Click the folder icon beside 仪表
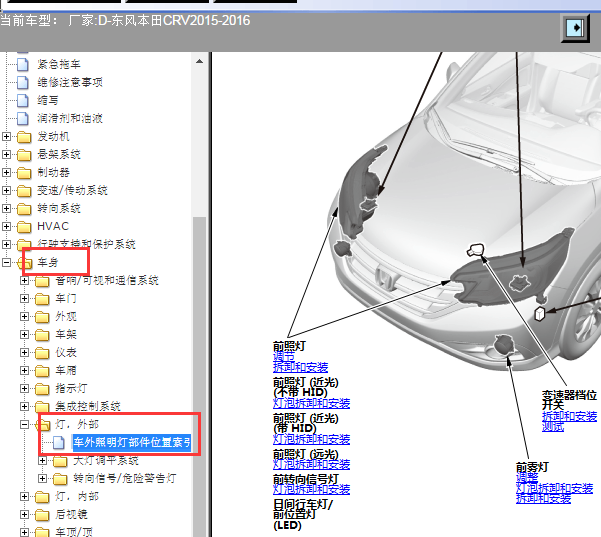 tap(42, 353)
